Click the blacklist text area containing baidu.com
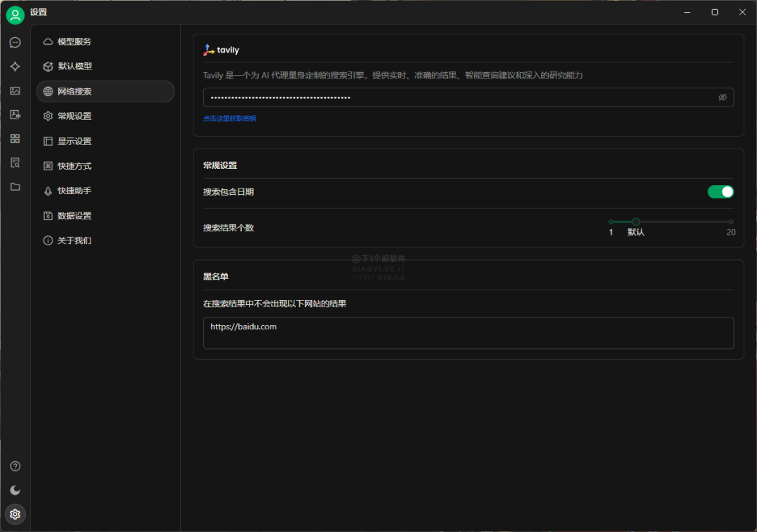 pos(468,333)
